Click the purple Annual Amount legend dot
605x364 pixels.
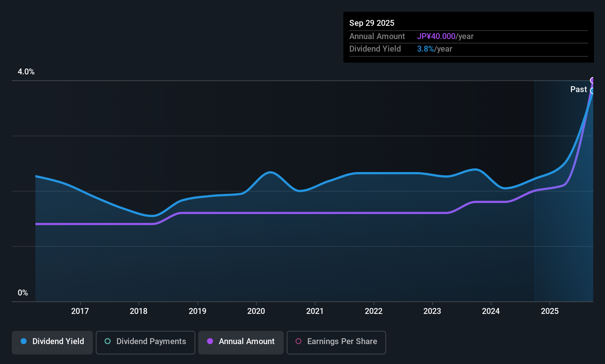(x=210, y=342)
